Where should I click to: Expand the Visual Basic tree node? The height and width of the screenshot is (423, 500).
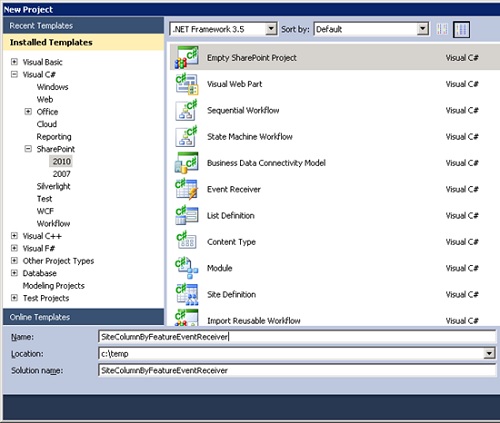(14, 62)
